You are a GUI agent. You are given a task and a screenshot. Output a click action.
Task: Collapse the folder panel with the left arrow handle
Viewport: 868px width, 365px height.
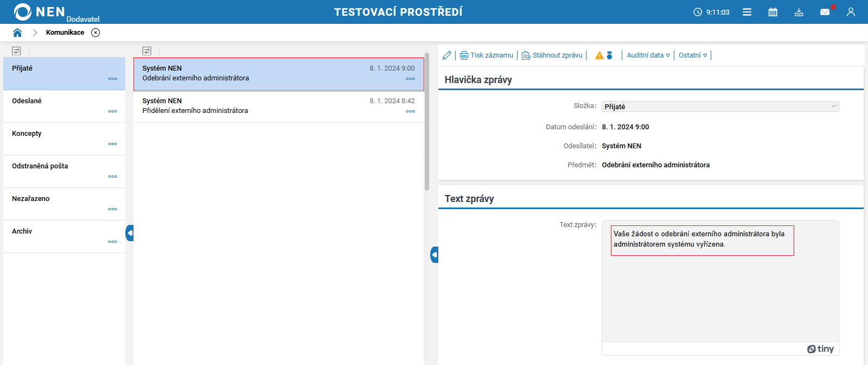[130, 233]
